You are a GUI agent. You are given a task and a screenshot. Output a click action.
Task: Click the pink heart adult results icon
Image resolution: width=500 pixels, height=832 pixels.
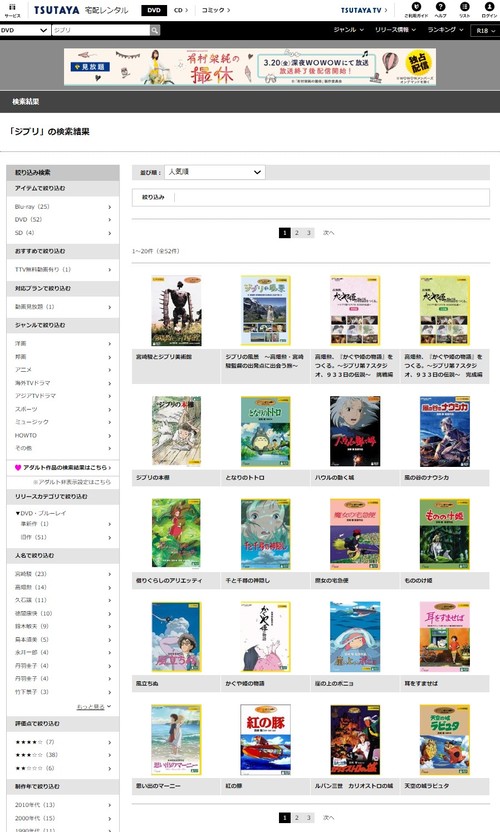[18, 467]
